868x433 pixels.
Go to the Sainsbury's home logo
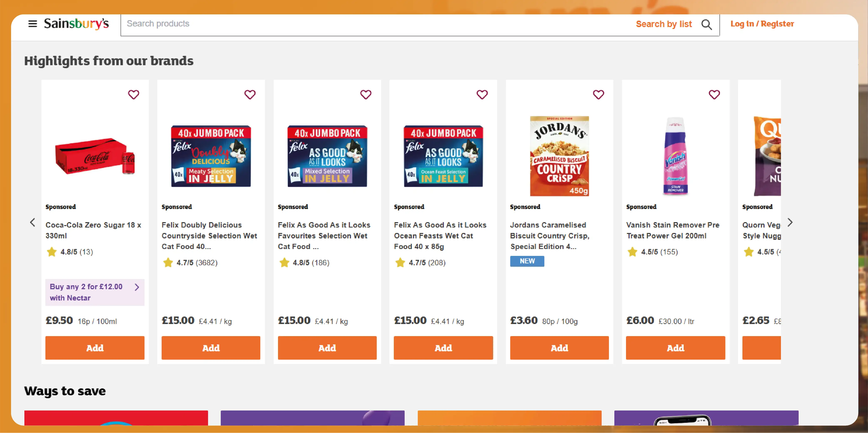76,24
